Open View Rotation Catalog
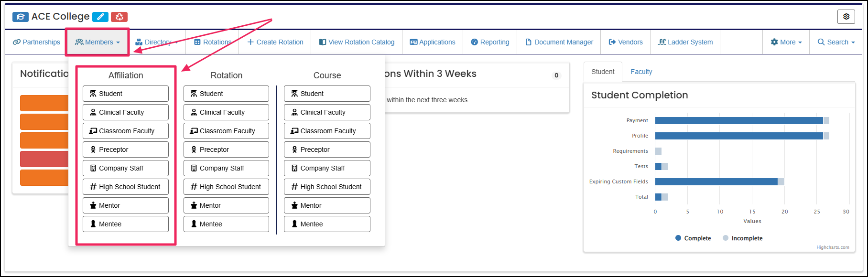Viewport: 868px width, 277px height. point(357,42)
